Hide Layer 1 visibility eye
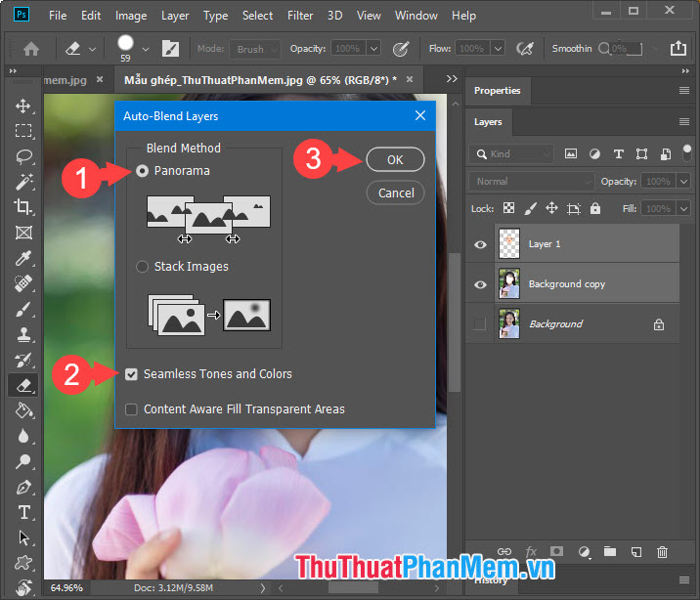This screenshot has height=600, width=700. [480, 244]
